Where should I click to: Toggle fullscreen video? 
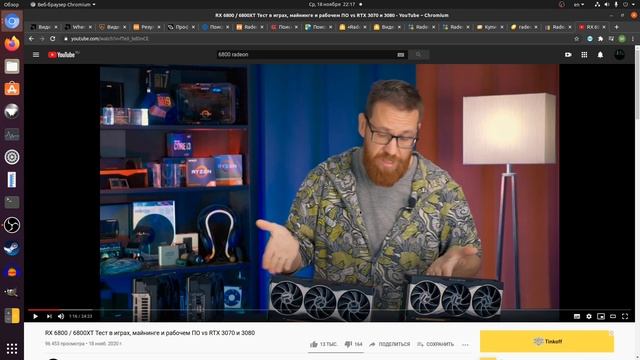pos(625,316)
